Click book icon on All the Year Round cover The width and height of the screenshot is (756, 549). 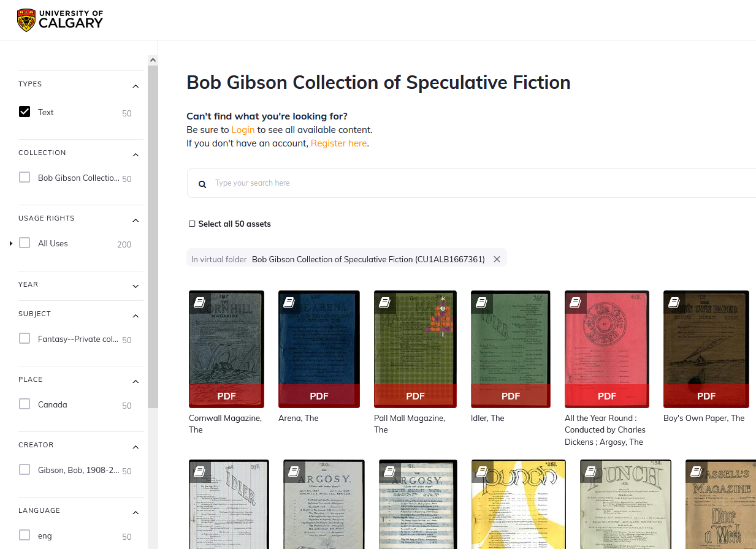(x=575, y=302)
